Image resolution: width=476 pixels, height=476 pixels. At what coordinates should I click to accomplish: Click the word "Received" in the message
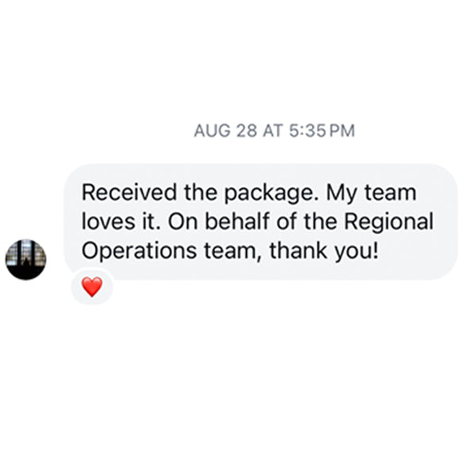click(x=129, y=193)
